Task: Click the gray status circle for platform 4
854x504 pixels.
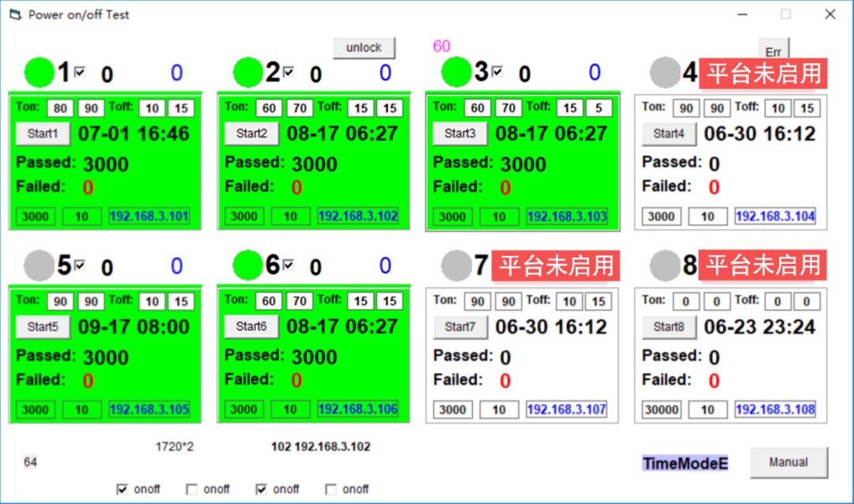Action: pyautogui.click(x=665, y=73)
